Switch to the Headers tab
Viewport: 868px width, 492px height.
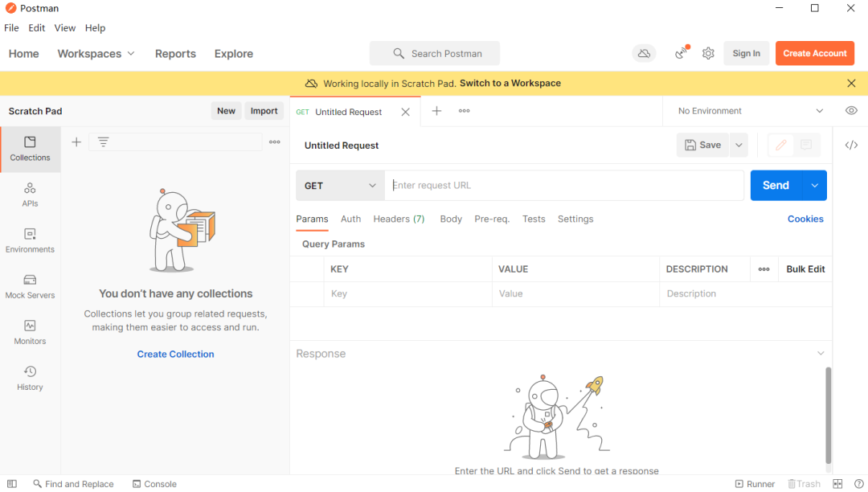click(399, 219)
